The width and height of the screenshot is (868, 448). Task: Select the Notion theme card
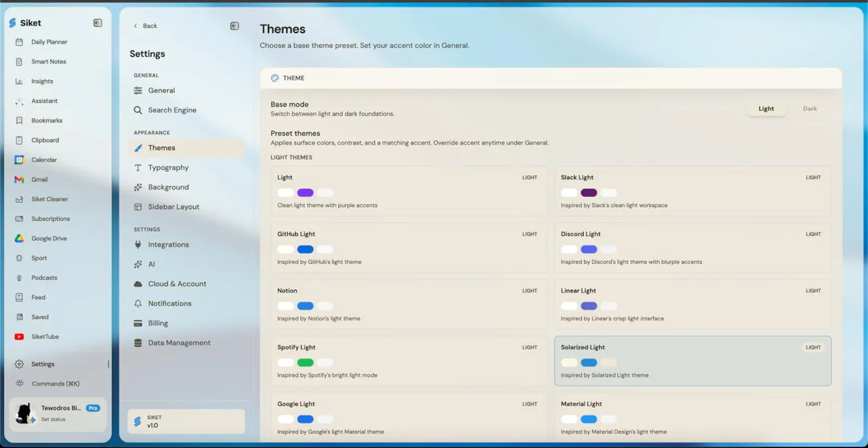pos(409,305)
